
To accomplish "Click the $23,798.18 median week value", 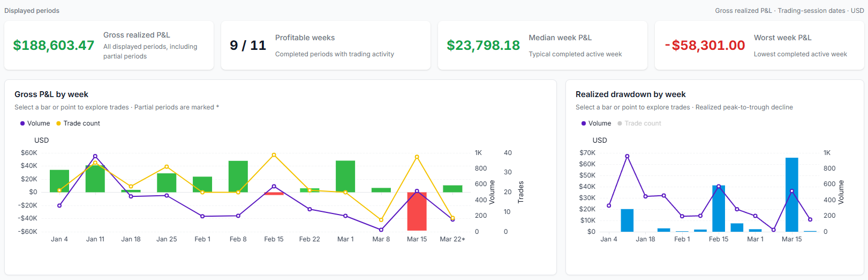I will click(x=484, y=46).
